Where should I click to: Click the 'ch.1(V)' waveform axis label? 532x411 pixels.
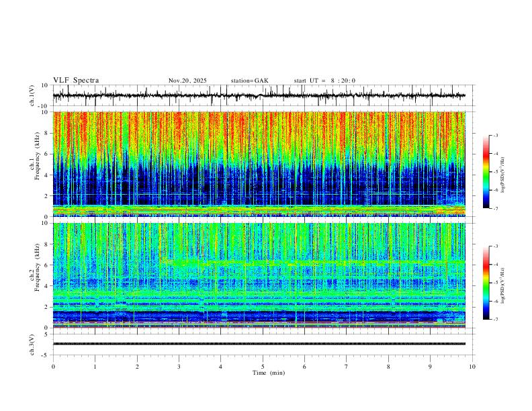[32, 95]
